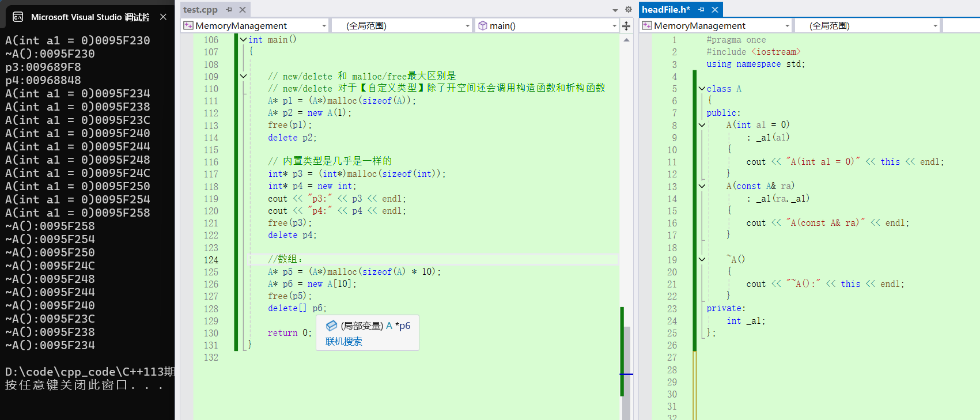The width and height of the screenshot is (980, 420).
Task: Click line number 124 in test.cpp
Action: tap(211, 260)
